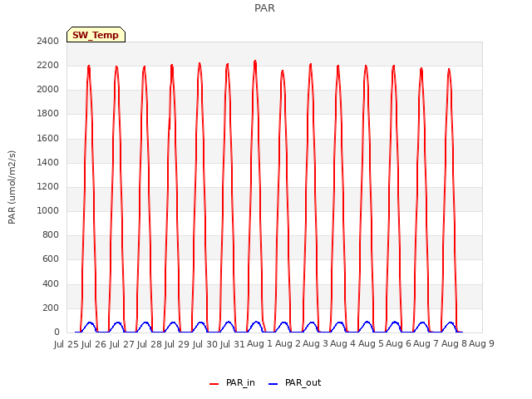Screen dimensions: 532x399
Task: Click the Aug 5 x-axis date label
Action: [x=371, y=344]
